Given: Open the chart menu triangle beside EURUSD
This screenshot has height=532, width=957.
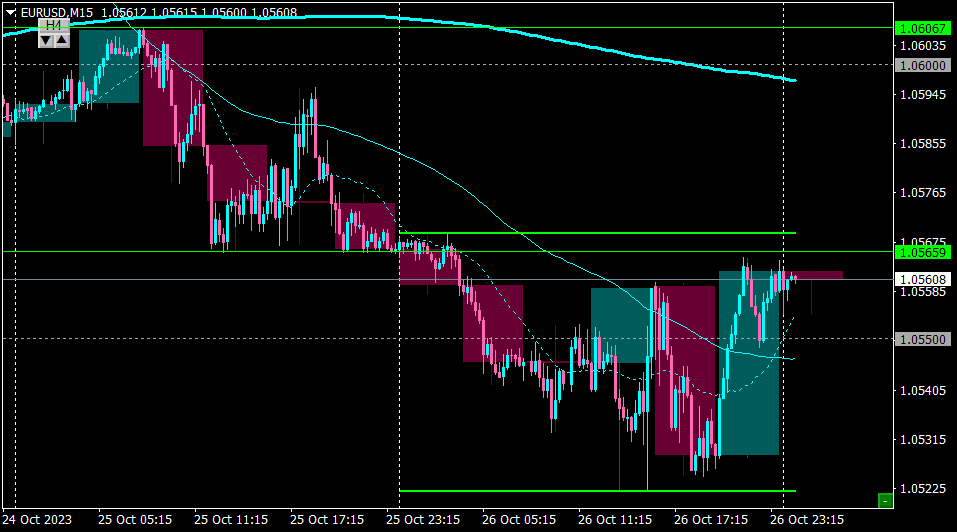Looking at the screenshot, I should pos(10,12).
